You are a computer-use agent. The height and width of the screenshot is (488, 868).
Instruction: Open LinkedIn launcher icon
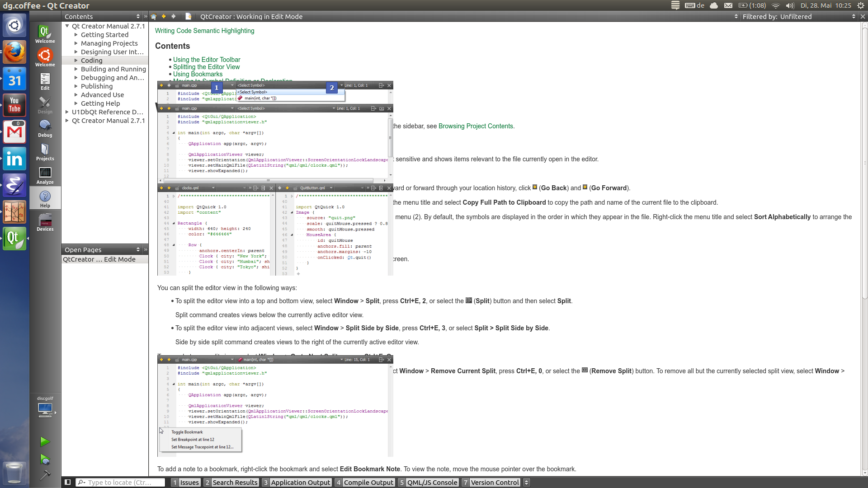[14, 158]
